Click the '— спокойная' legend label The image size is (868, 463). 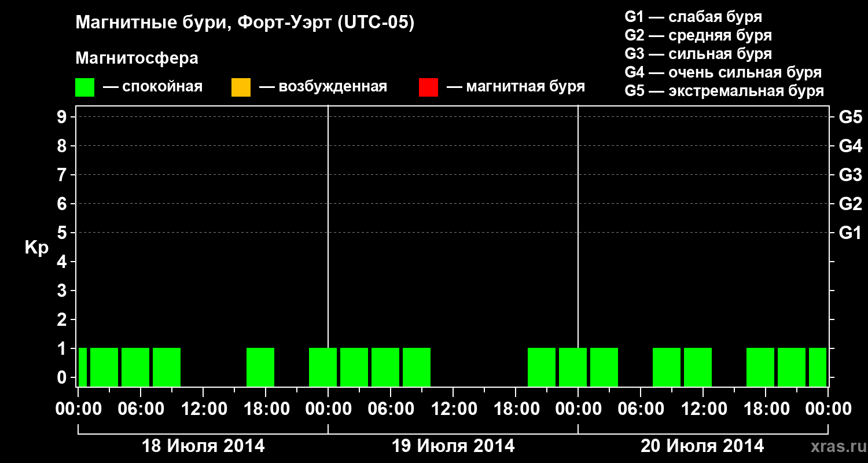coord(153,87)
